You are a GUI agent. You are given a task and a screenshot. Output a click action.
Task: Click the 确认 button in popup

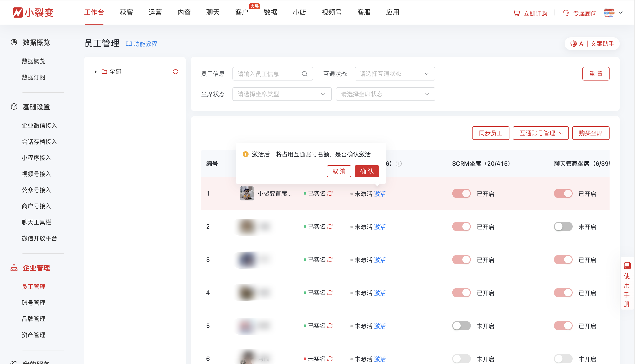[367, 171]
